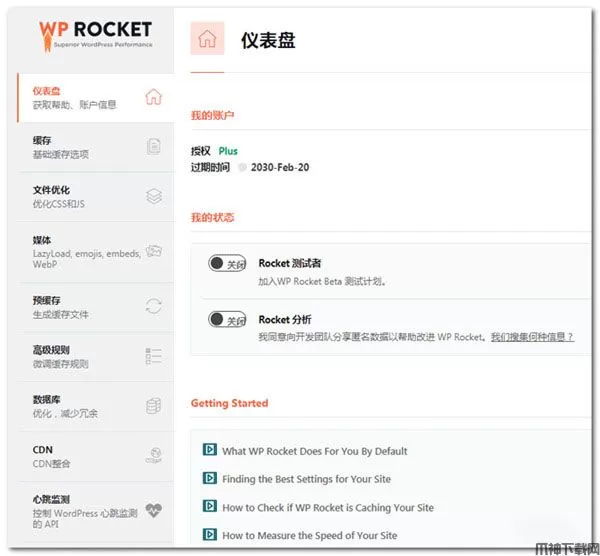This screenshot has height=556, width=600.
Task: Click the house icon in 仪表盘 sidebar item
Action: click(153, 97)
